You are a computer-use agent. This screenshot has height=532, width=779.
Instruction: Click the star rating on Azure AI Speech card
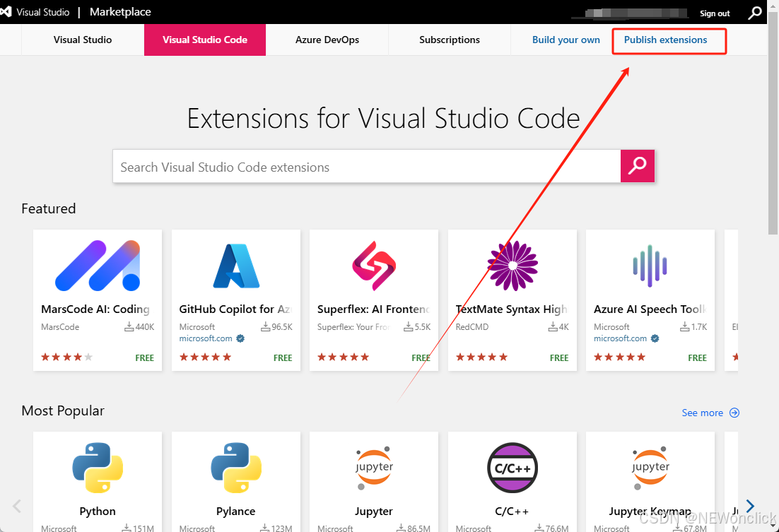619,357
